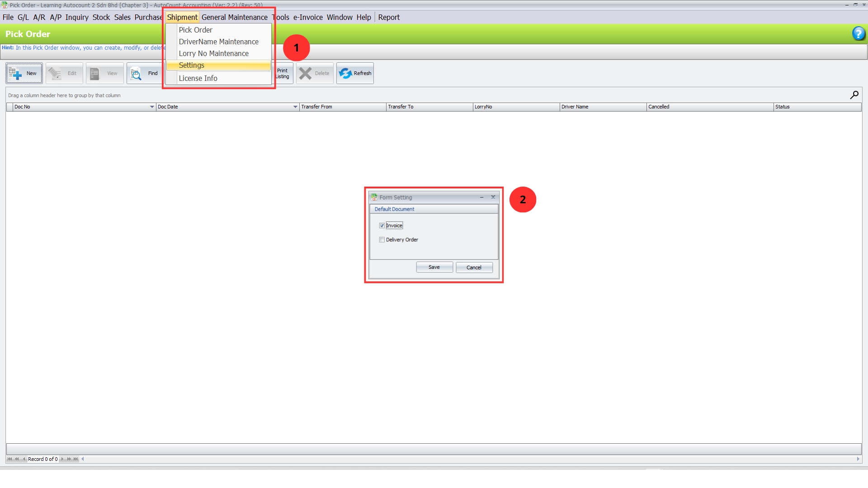Sort by Status column header

click(x=817, y=107)
